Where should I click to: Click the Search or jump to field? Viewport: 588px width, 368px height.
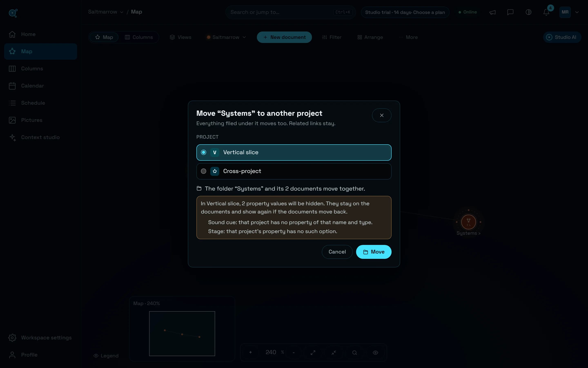click(290, 12)
